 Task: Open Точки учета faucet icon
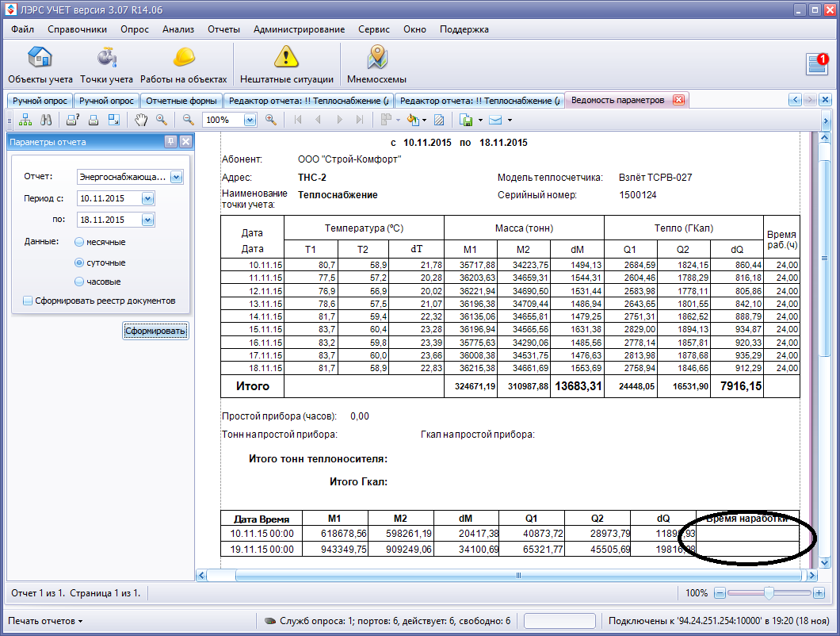(x=107, y=64)
